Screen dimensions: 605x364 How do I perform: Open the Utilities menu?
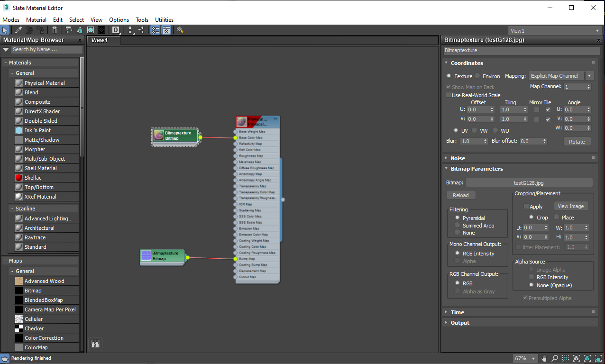(x=164, y=20)
